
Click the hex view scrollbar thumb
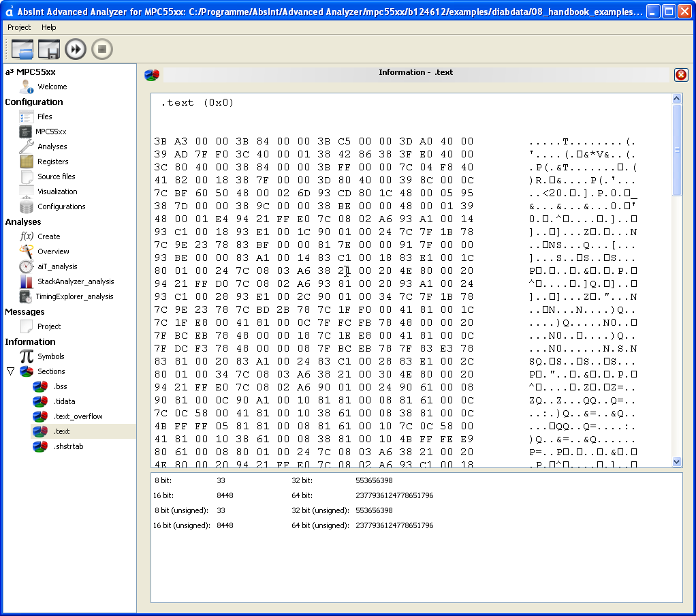pos(677,150)
